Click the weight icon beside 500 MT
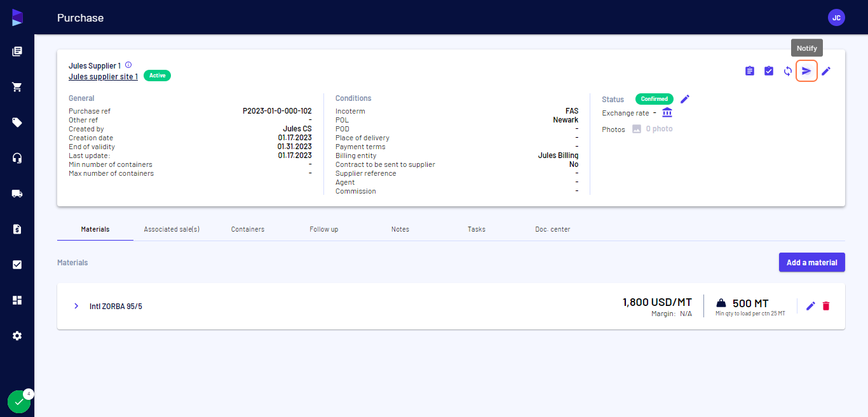868x417 pixels. tap(721, 303)
